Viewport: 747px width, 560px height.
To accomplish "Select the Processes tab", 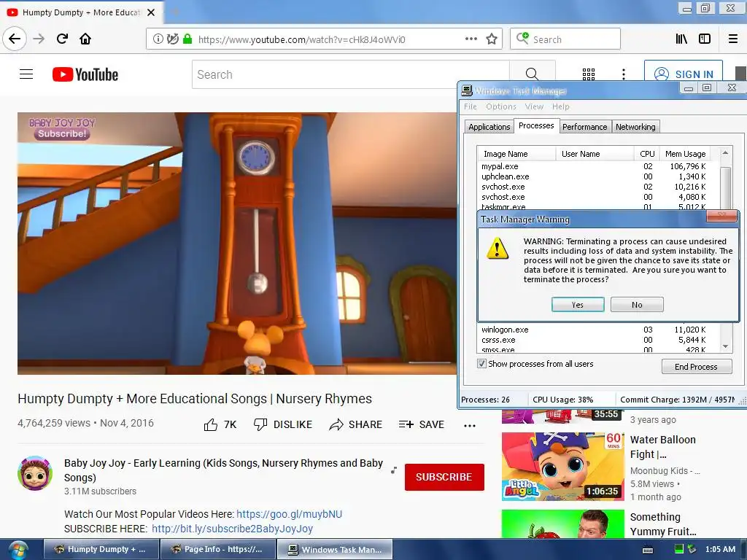I will (536, 125).
